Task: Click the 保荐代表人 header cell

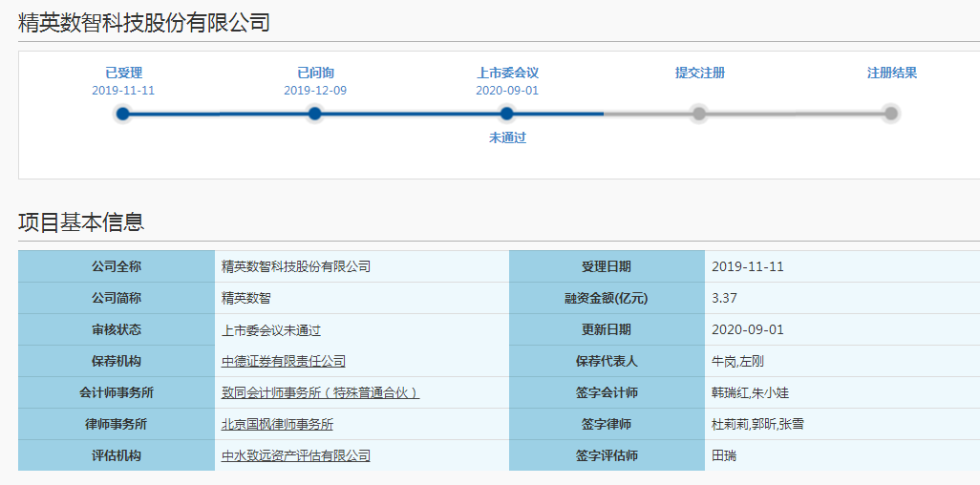Action: point(607,361)
